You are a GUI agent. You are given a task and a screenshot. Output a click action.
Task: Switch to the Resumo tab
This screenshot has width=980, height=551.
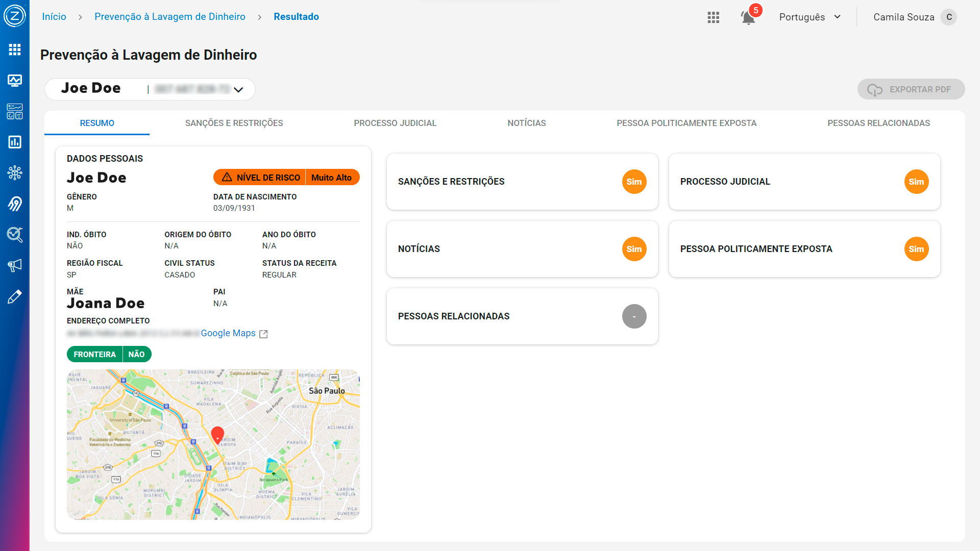[x=97, y=123]
